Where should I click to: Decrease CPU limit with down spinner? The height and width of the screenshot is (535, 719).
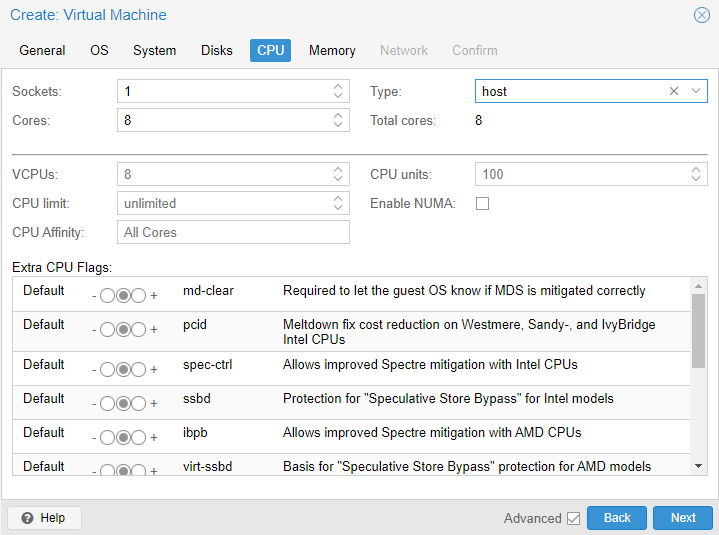coord(338,208)
